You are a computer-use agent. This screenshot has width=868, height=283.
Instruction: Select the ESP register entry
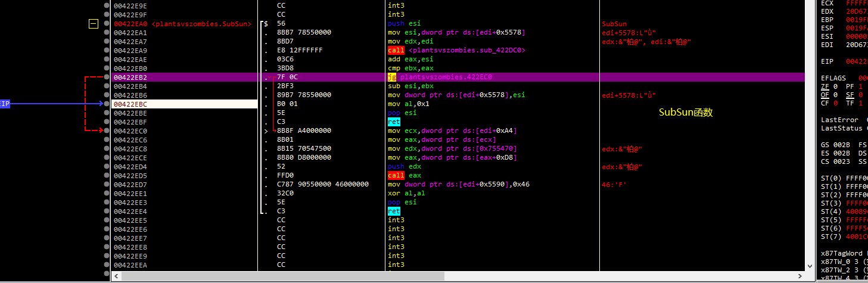click(844, 28)
